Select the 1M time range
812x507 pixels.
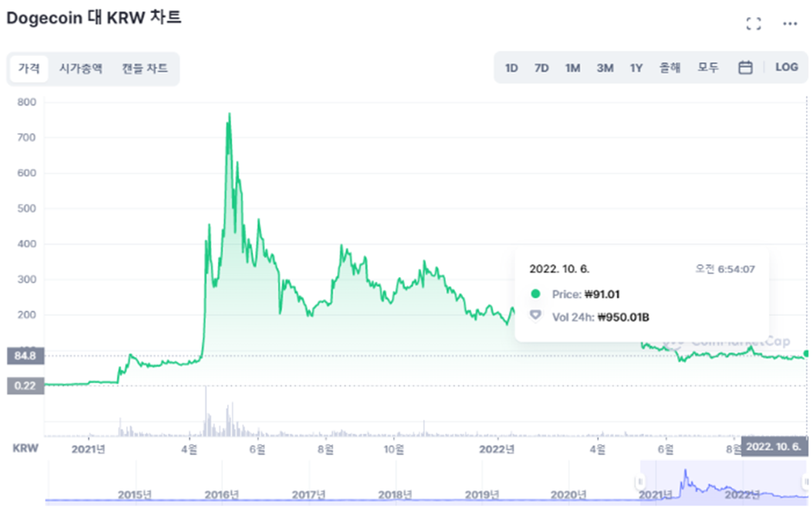(x=572, y=67)
